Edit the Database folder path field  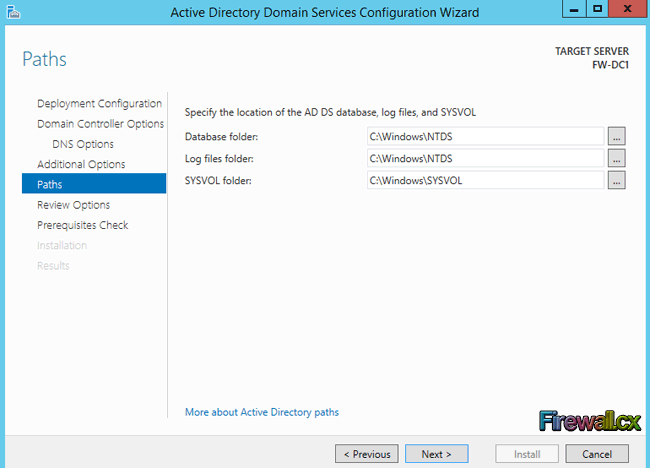tap(485, 136)
